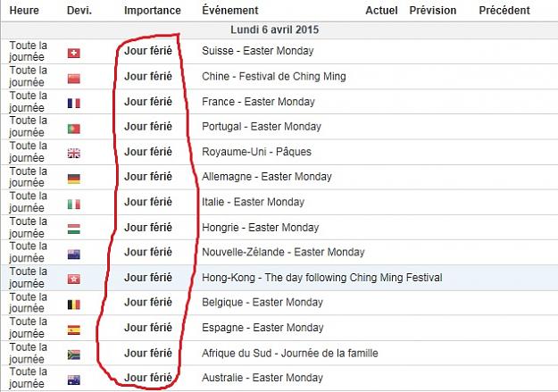This screenshot has width=558, height=392.
Task: Click Toute la journée in the Allemagne row
Action: [28, 177]
